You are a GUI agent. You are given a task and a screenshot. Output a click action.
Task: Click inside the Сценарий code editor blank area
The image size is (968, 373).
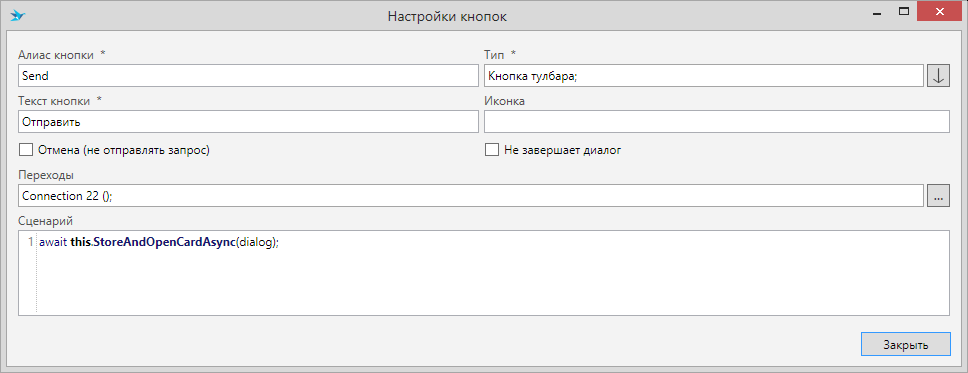[x=494, y=283]
